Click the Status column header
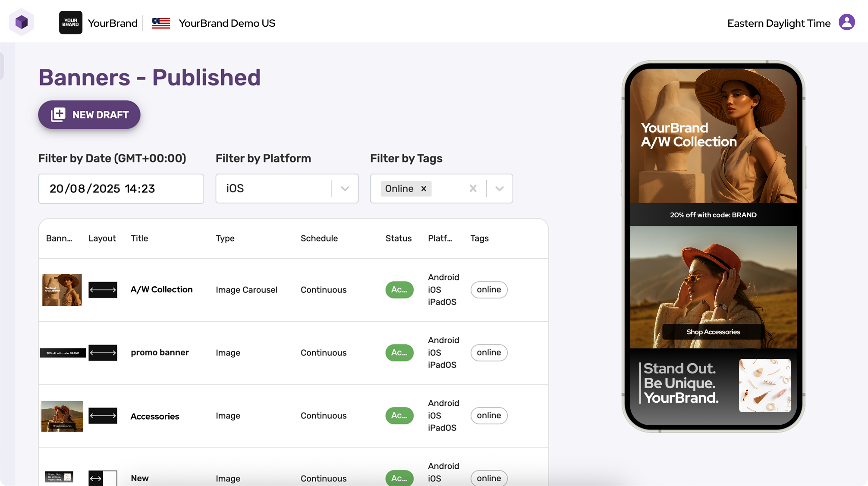The image size is (868, 486). point(399,238)
